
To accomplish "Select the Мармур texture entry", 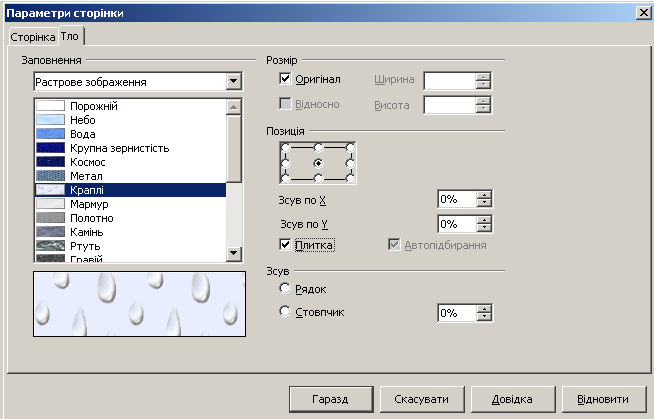I will [131, 204].
